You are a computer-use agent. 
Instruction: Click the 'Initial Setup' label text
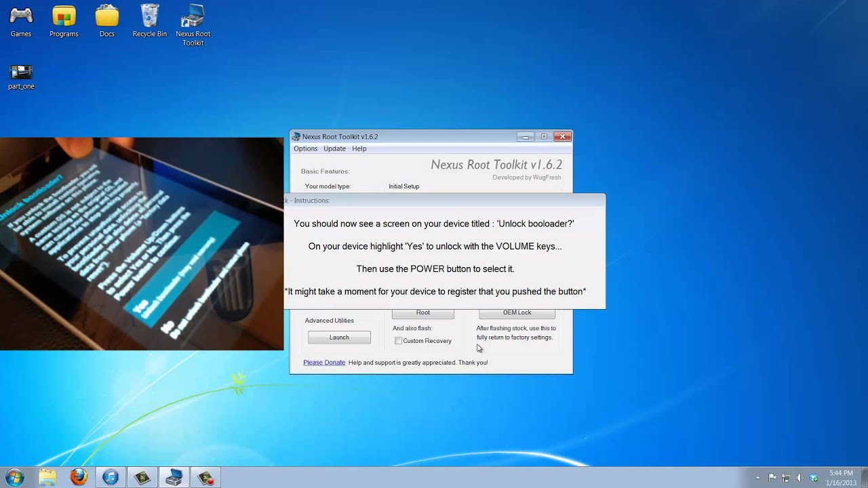pyautogui.click(x=404, y=186)
